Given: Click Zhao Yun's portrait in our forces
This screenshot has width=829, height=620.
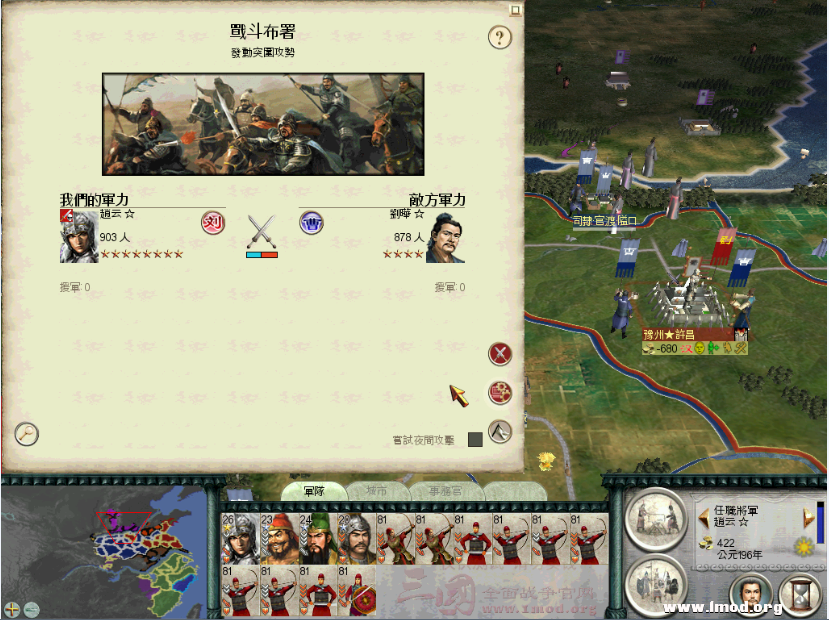Looking at the screenshot, I should pos(79,236).
